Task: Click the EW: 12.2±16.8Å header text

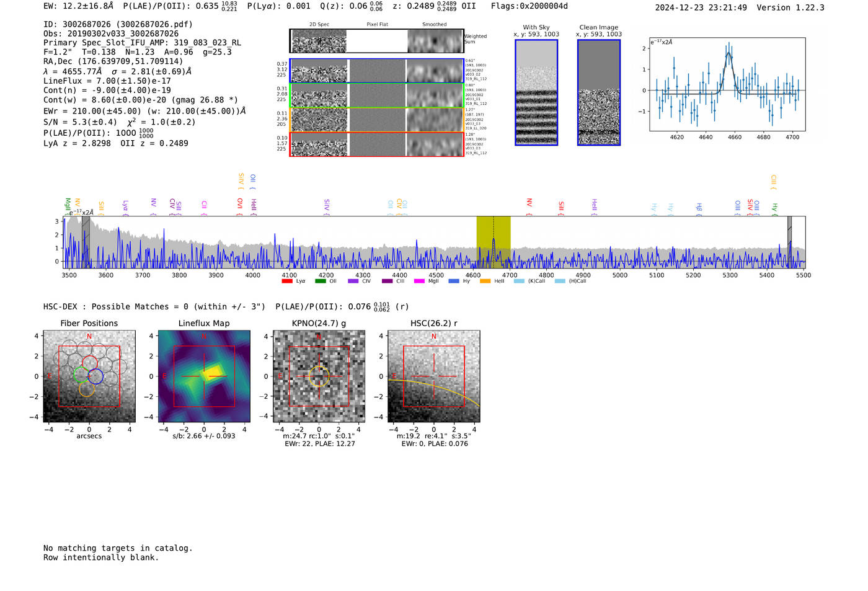Action: [79, 6]
